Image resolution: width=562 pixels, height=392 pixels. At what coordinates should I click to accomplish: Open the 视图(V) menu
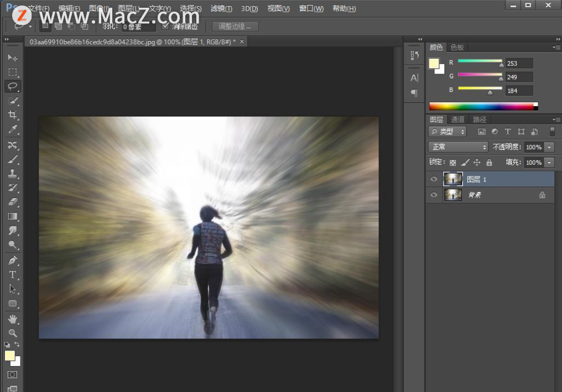point(278,8)
